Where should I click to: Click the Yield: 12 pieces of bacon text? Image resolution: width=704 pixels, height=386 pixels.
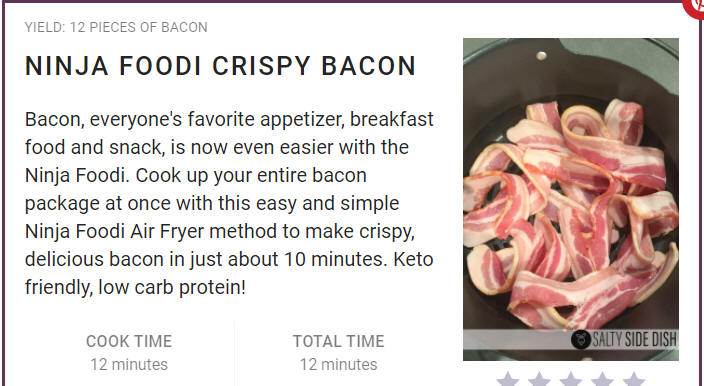[116, 27]
